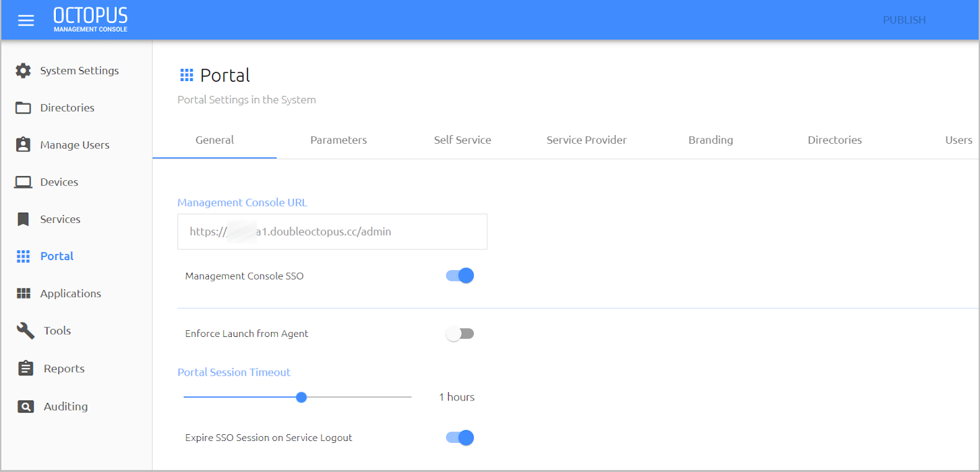Click the Portal grid icon in sidebar
980x472 pixels.
coord(24,256)
